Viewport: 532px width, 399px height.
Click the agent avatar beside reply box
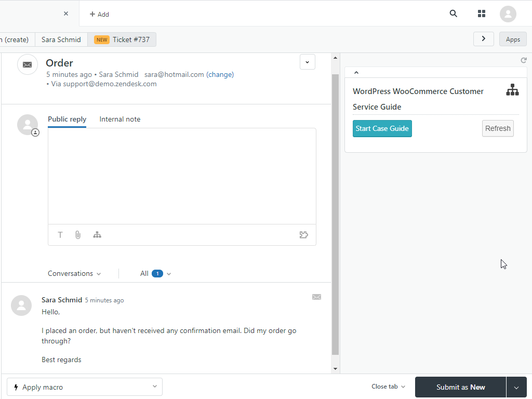coord(28,125)
